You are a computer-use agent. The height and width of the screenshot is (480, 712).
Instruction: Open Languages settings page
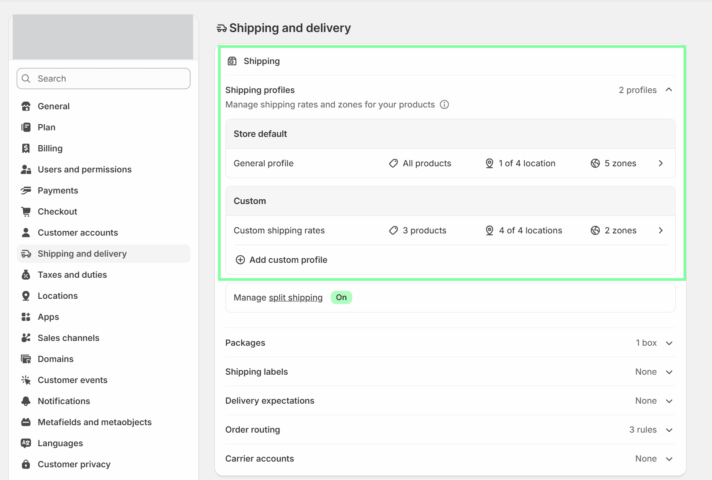[x=104, y=443]
